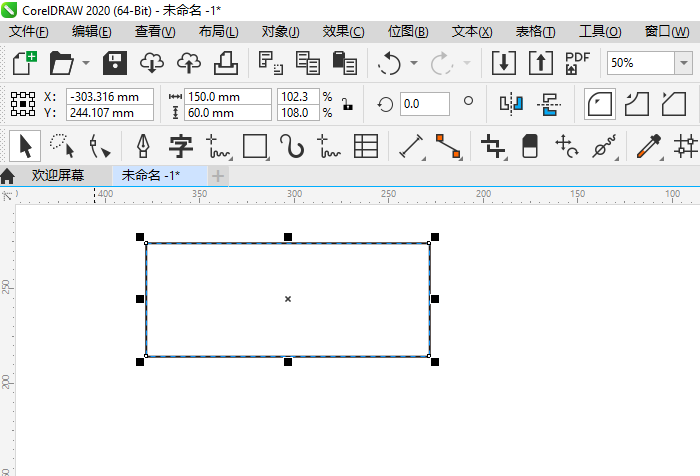
Task: Select the Color Eyedropper tool
Action: (x=649, y=146)
